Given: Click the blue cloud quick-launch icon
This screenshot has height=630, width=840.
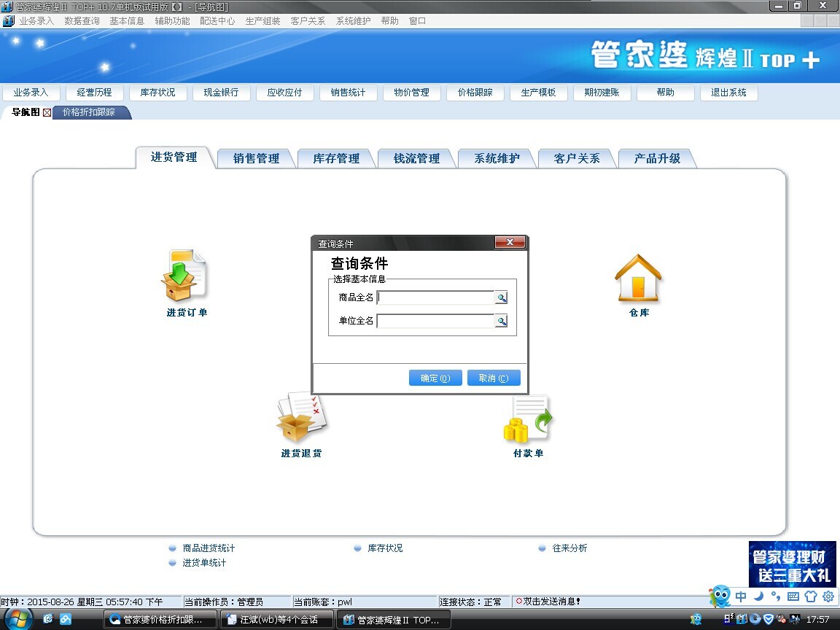Looking at the screenshot, I should click(66, 619).
